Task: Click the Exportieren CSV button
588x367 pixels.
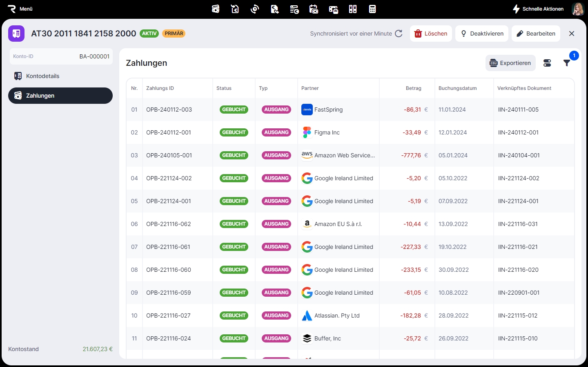Action: tap(510, 63)
